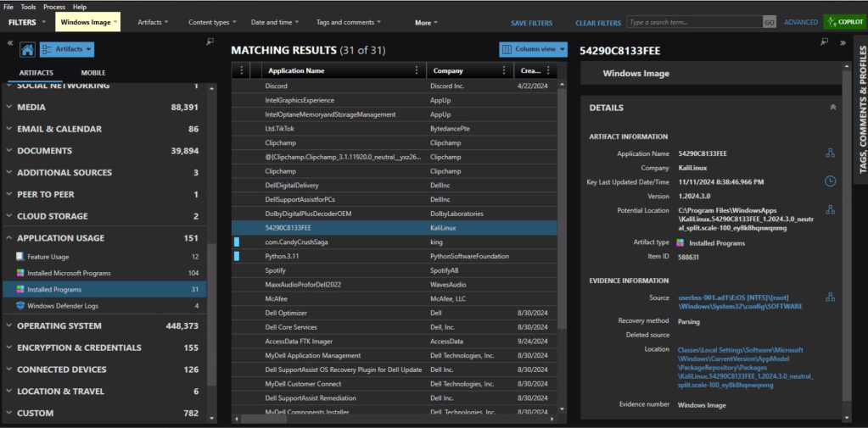Toggle the tag marker on the com.CandyCrushSaga row
Image resolution: width=868 pixels, height=428 pixels.
tap(237, 242)
